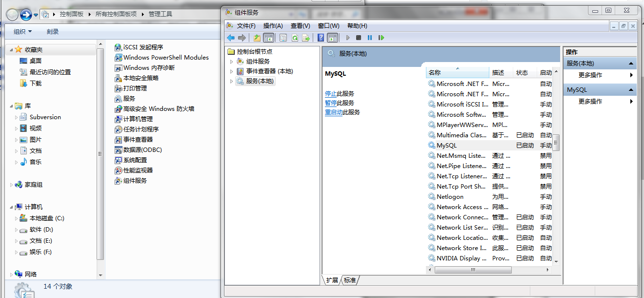Expand the 事件查看器 (本地) tree node
This screenshot has width=644, height=298.
232,71
